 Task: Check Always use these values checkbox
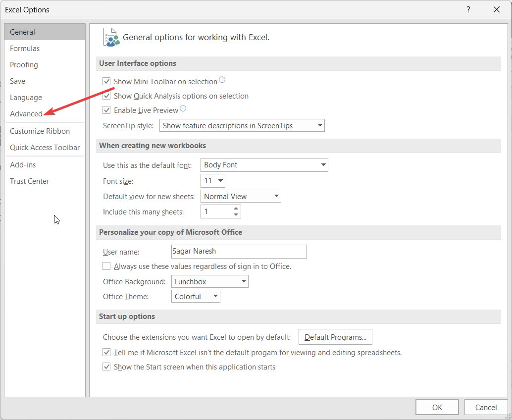[106, 266]
